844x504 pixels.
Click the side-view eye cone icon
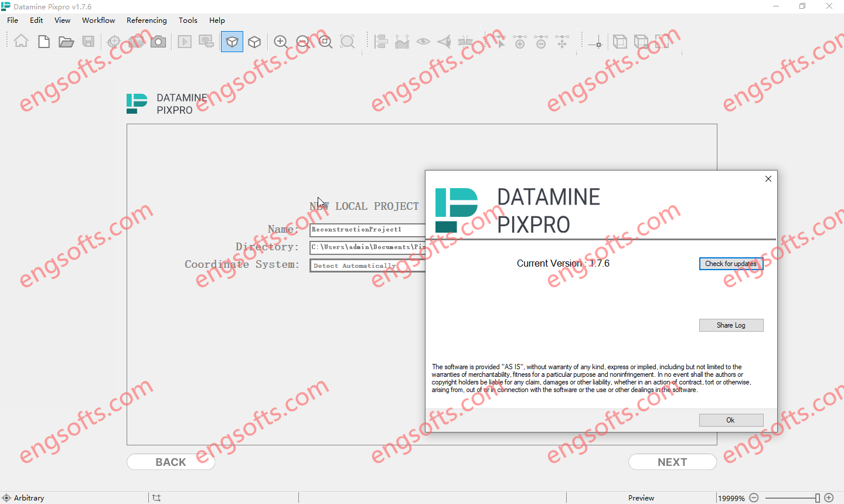click(x=444, y=42)
